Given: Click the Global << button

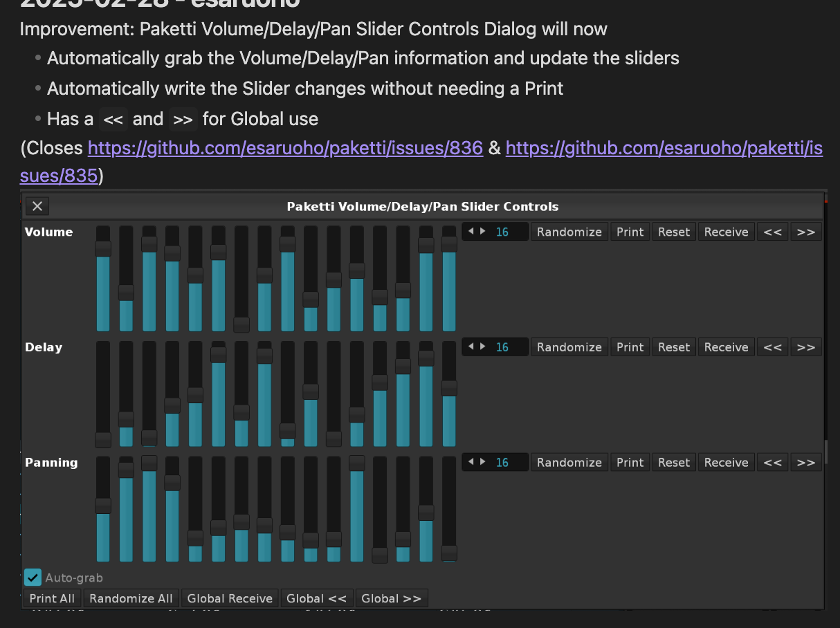Looking at the screenshot, I should click(x=317, y=598).
